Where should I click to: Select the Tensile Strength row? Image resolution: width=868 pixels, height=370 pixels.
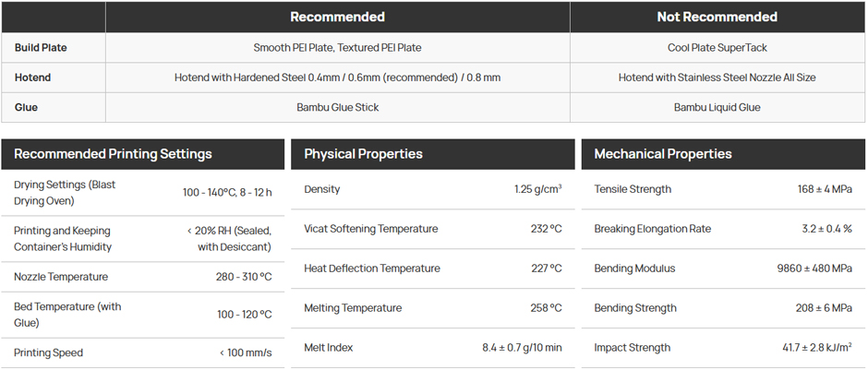(x=724, y=189)
